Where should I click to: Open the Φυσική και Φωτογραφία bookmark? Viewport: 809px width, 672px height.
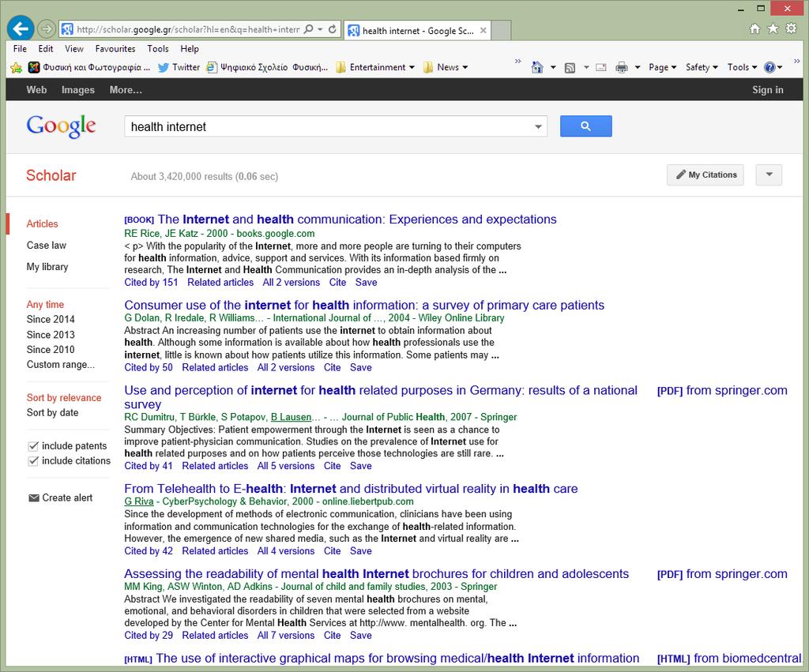point(89,68)
